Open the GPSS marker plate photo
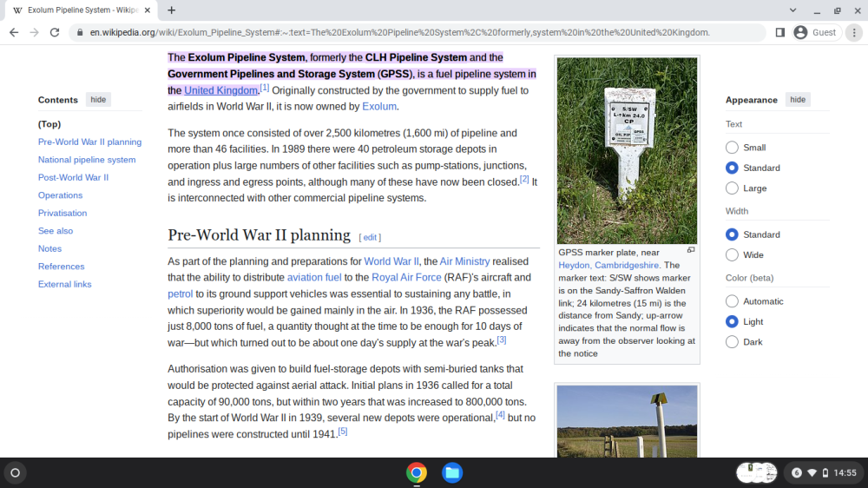Screen dimensions: 868x488 (628, 151)
